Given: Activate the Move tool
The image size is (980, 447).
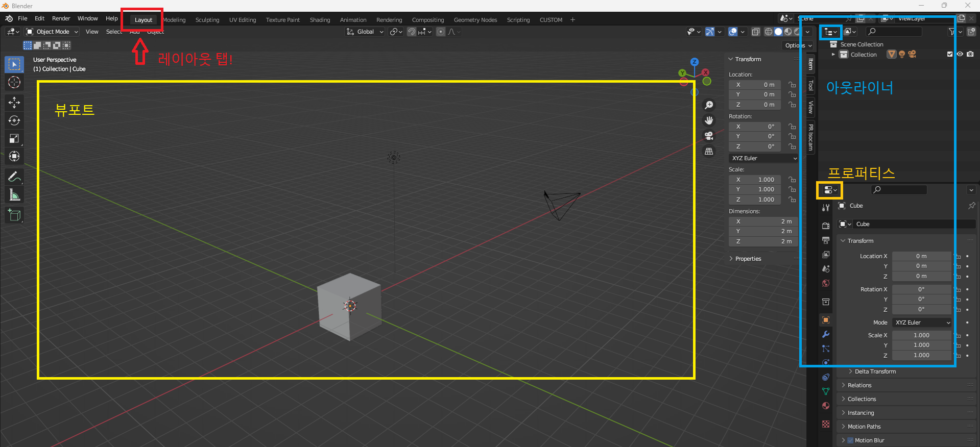Looking at the screenshot, I should pyautogui.click(x=14, y=103).
